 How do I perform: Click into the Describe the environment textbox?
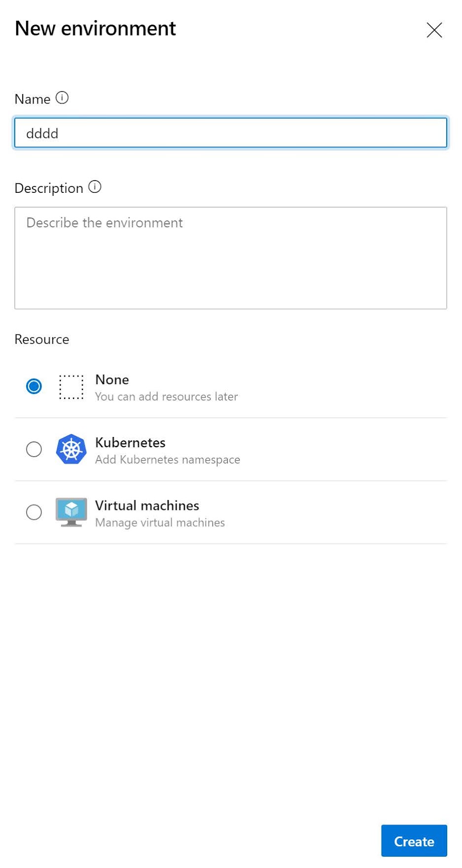click(231, 258)
